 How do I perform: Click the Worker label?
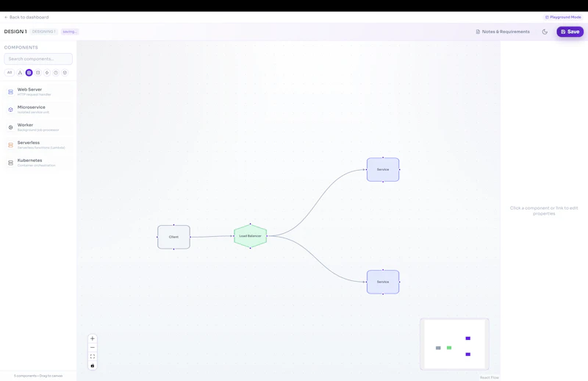coord(25,124)
